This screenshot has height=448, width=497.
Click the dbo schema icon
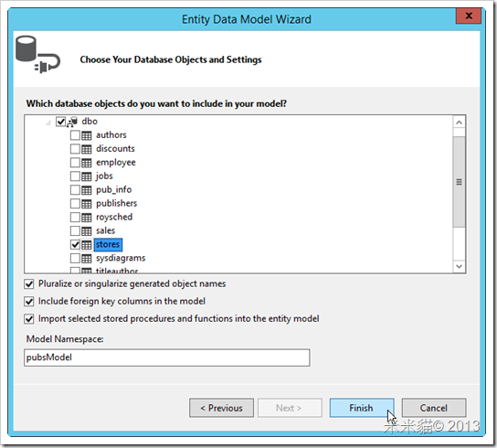(72, 122)
